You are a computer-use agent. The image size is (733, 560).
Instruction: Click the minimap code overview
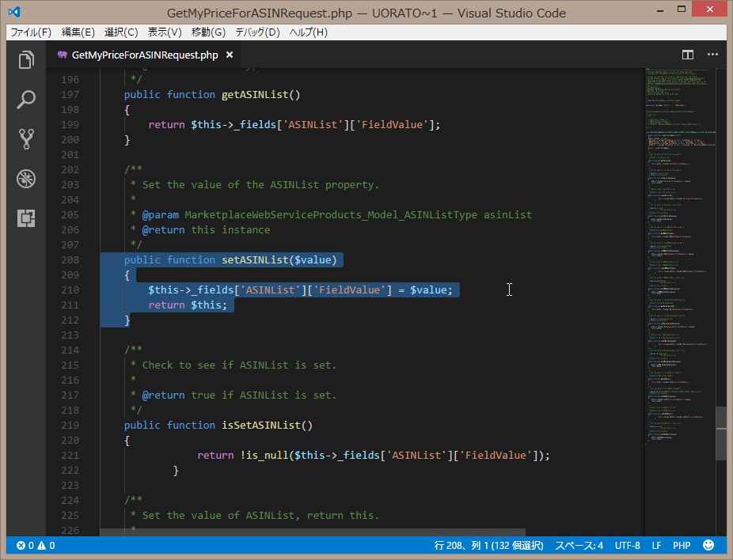pyautogui.click(x=680, y=255)
